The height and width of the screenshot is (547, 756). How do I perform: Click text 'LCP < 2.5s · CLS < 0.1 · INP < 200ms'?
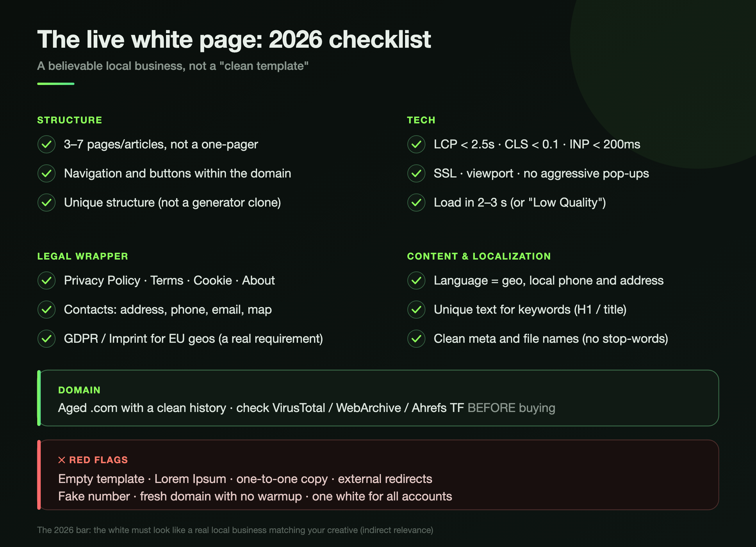(537, 144)
